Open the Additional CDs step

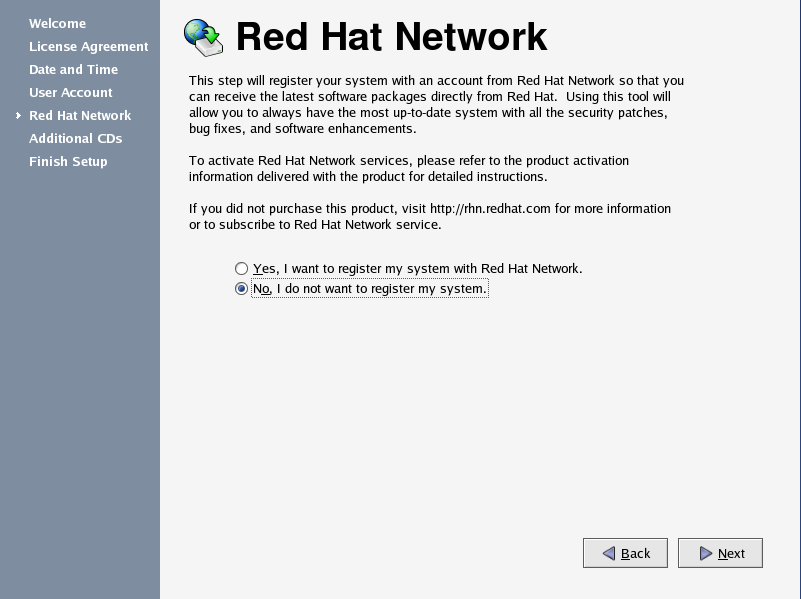(76, 138)
